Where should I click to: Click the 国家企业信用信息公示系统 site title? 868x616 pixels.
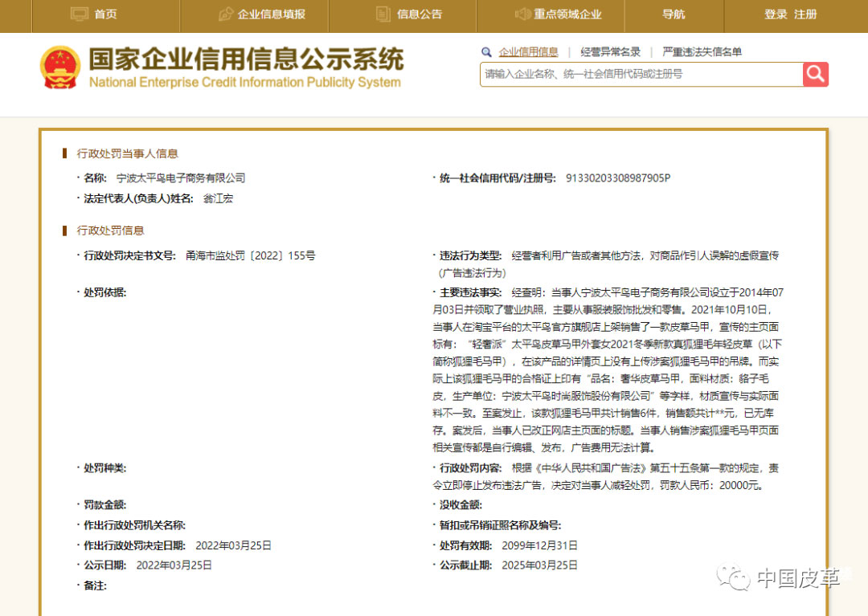click(247, 59)
